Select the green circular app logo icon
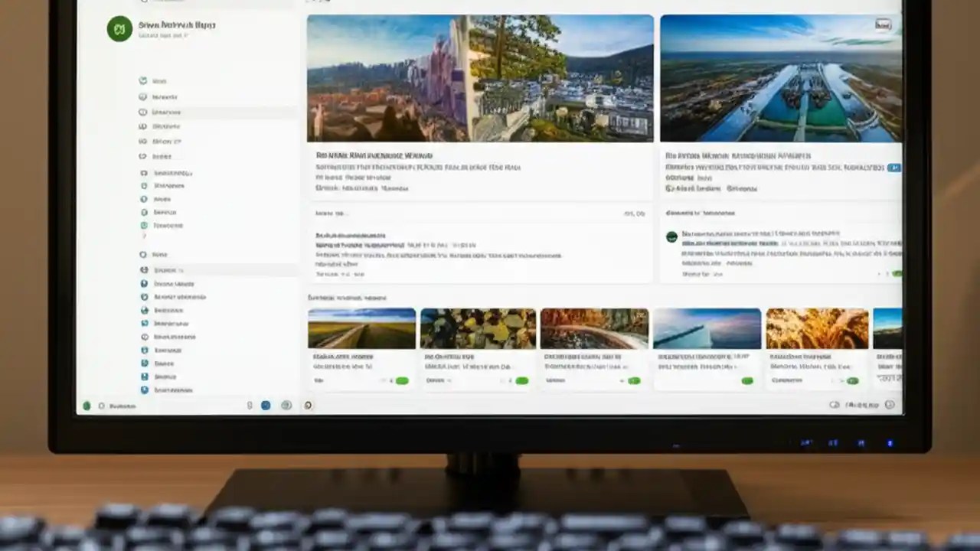This screenshot has height=551, width=980. 119,28
